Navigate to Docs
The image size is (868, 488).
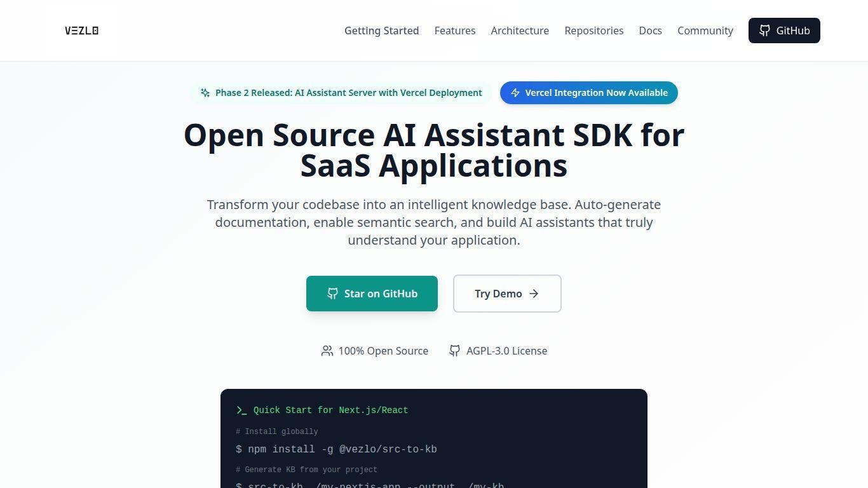tap(650, 30)
